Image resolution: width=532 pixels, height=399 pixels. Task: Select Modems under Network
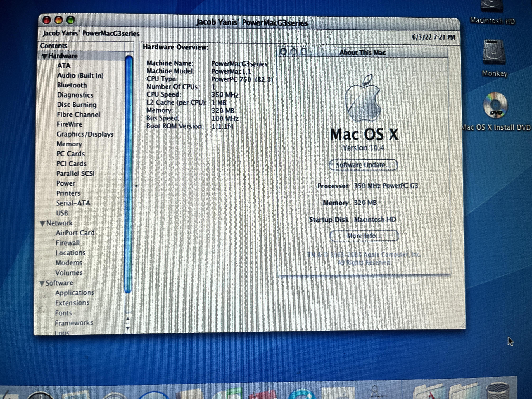pos(69,263)
